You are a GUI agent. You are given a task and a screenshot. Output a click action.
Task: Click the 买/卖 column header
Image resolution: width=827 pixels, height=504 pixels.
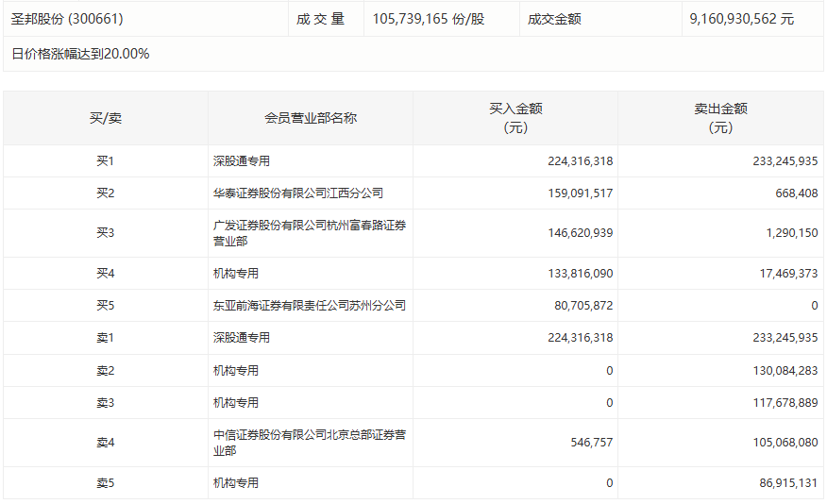106,118
